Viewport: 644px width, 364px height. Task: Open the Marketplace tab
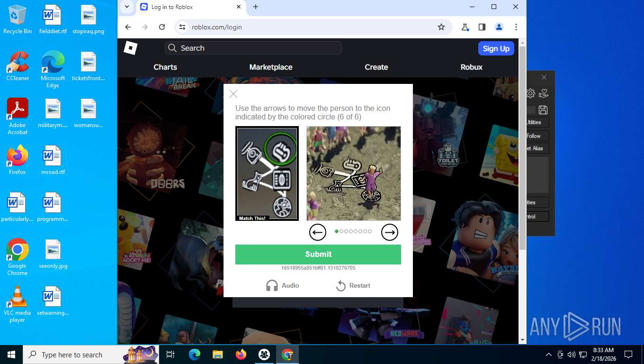(x=271, y=67)
